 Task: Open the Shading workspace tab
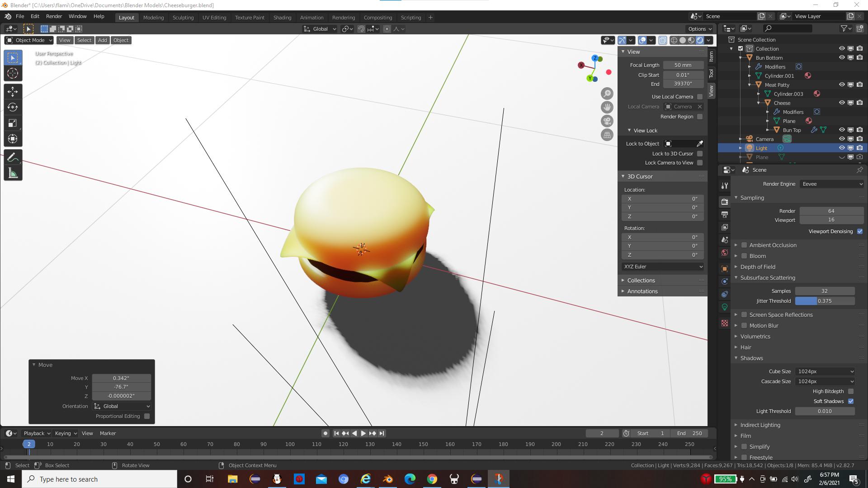(283, 17)
